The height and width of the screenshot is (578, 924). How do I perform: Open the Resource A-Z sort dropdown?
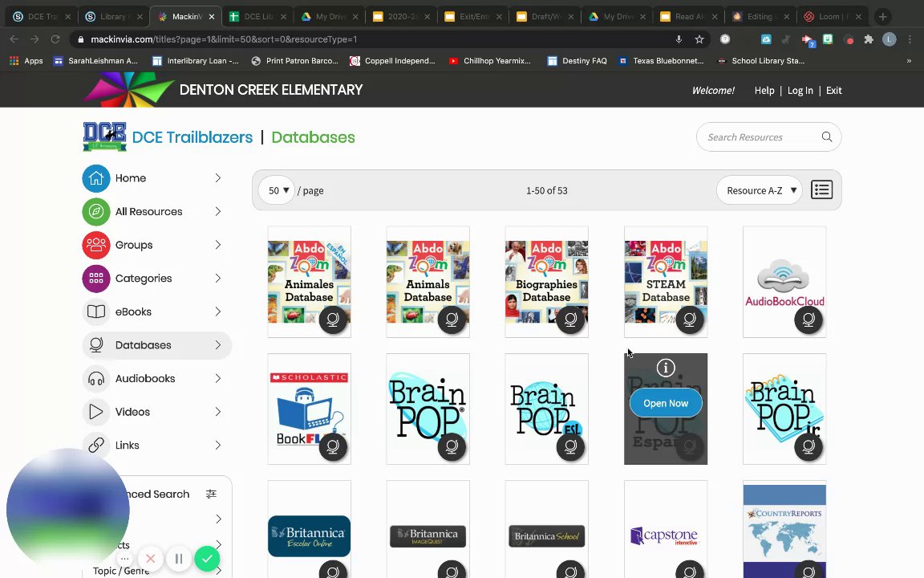pyautogui.click(x=760, y=190)
